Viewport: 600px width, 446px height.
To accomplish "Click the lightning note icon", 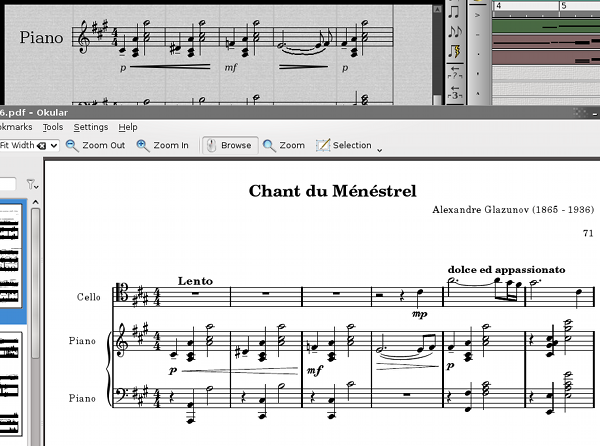I will 454,51.
